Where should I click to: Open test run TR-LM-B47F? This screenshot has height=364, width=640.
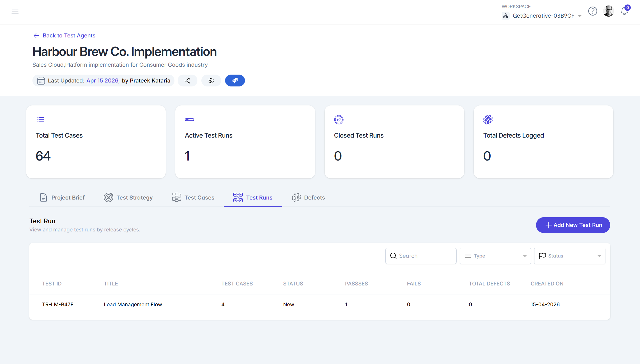pyautogui.click(x=58, y=304)
